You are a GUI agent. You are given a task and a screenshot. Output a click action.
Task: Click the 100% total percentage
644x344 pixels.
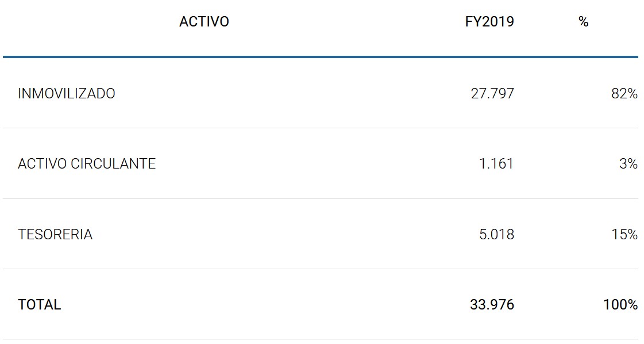(620, 305)
